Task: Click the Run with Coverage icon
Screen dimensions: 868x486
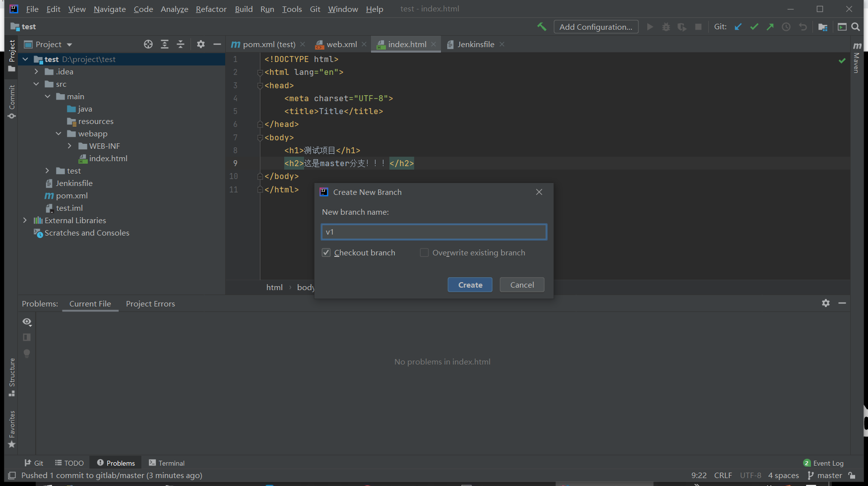Action: click(x=682, y=27)
